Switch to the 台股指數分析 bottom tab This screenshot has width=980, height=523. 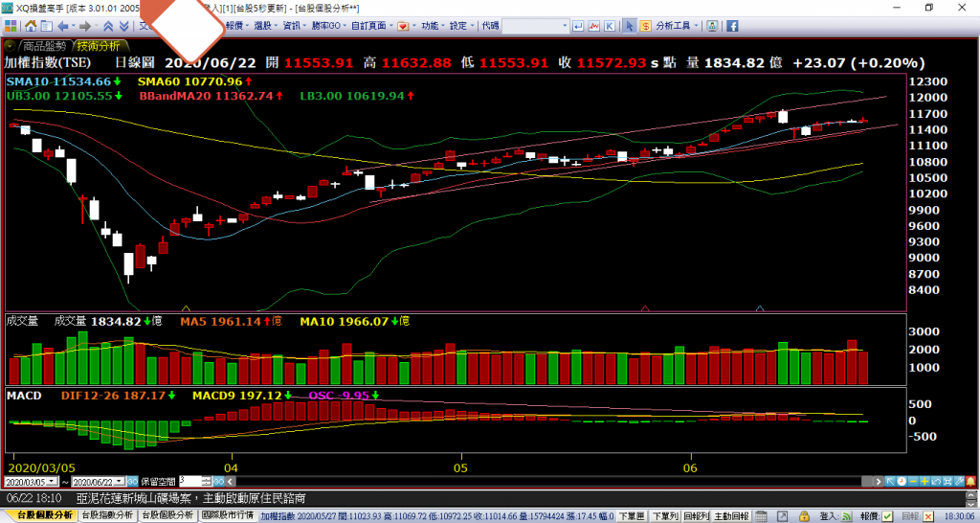[x=107, y=515]
